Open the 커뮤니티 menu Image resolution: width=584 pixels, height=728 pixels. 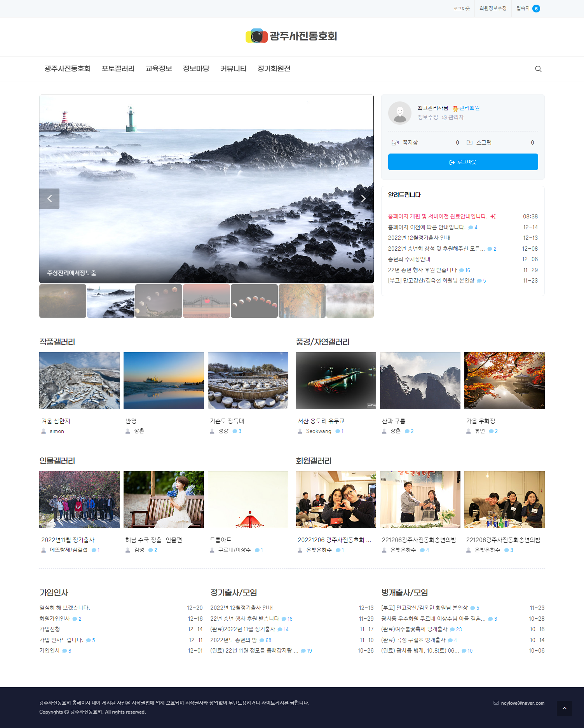pyautogui.click(x=233, y=69)
